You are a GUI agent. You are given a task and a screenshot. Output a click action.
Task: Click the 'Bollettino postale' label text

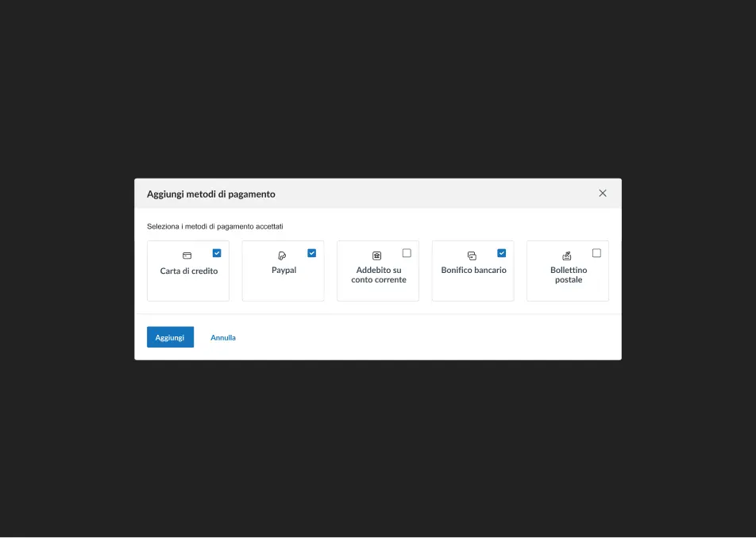click(x=569, y=275)
